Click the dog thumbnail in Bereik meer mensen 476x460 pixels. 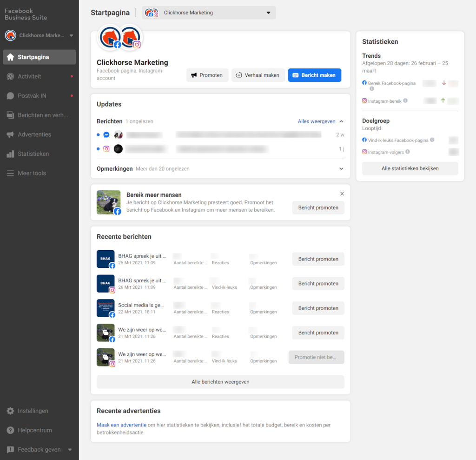point(108,202)
